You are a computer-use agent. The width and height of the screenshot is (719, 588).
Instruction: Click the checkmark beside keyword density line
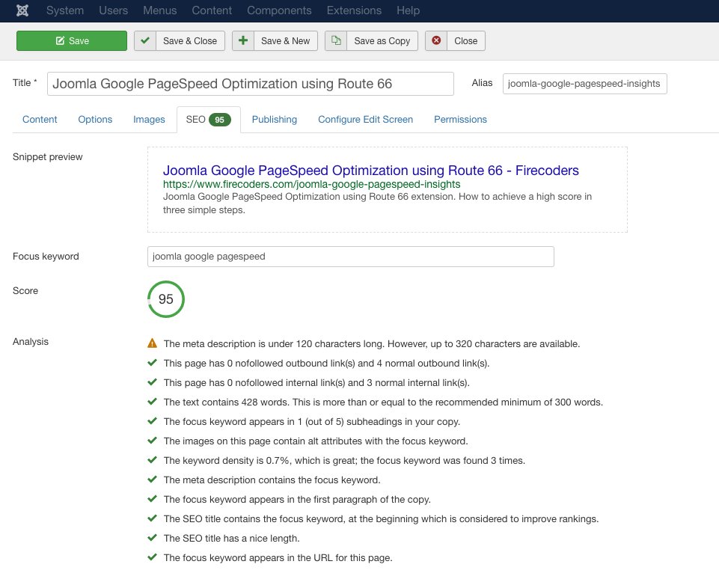point(152,459)
